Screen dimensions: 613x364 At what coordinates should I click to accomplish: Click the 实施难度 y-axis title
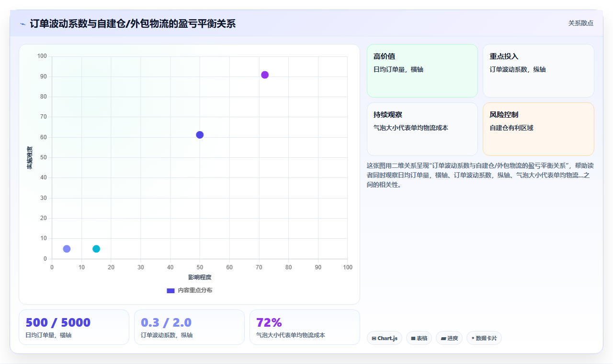pyautogui.click(x=30, y=158)
